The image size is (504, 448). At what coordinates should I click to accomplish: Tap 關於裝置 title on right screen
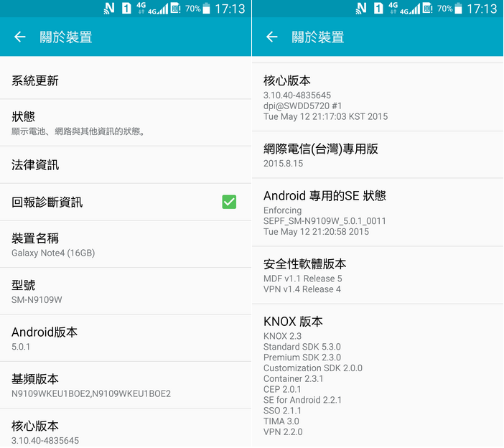point(318,37)
